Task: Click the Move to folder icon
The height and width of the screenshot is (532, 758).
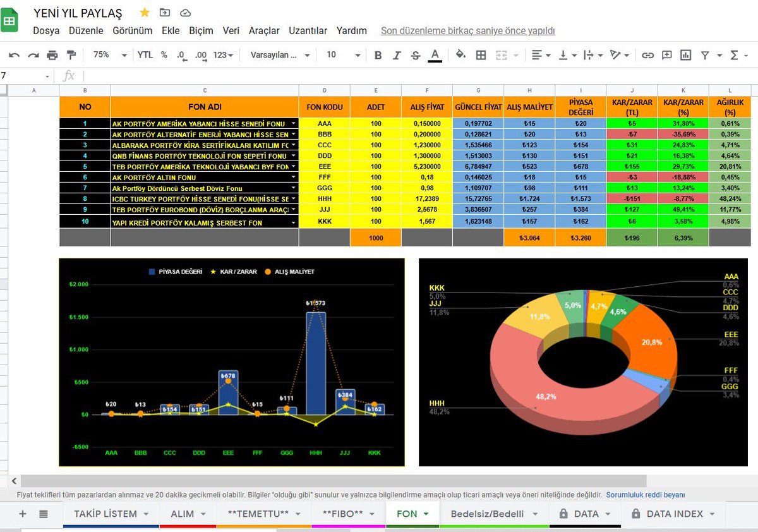Action: pyautogui.click(x=165, y=13)
